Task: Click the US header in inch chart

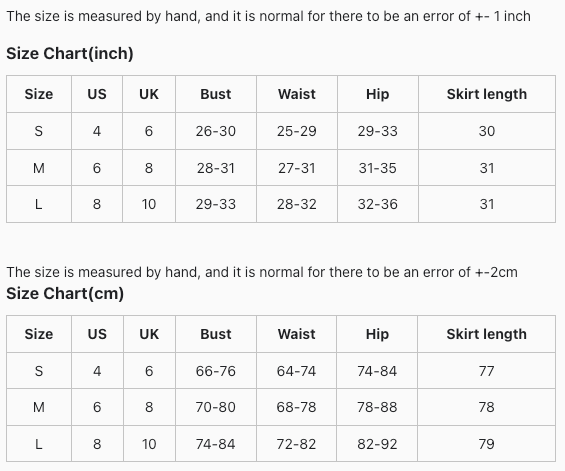Action: tap(97, 94)
